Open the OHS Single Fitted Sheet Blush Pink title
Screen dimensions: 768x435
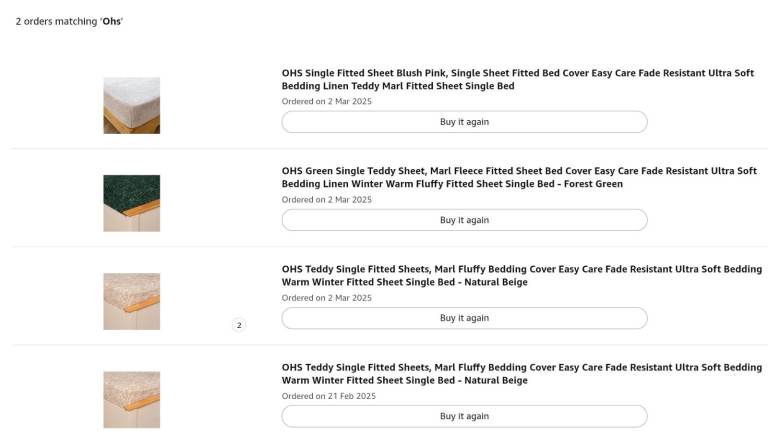[x=518, y=79]
